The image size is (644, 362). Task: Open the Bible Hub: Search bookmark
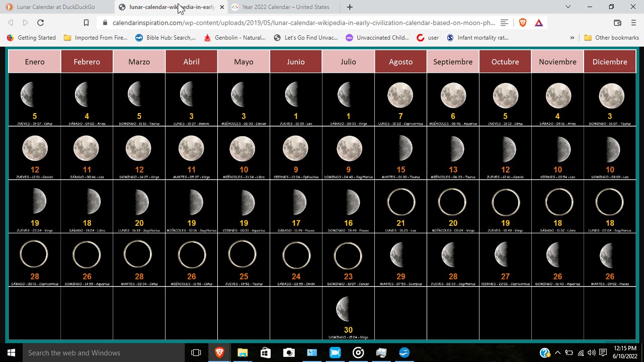click(166, 38)
